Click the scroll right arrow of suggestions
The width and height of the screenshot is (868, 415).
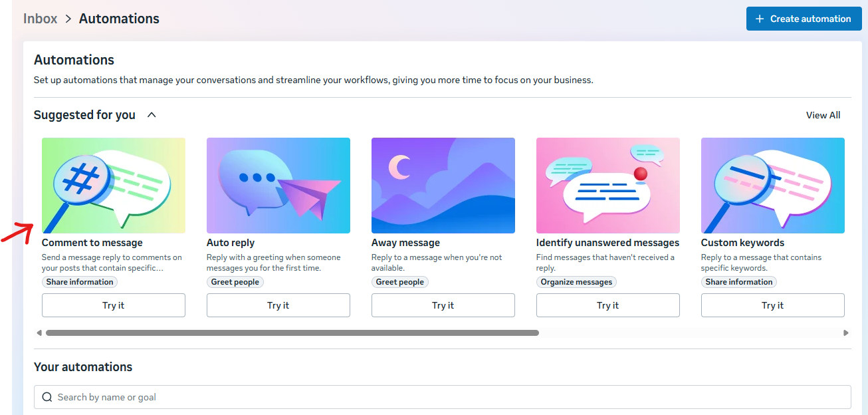[846, 333]
